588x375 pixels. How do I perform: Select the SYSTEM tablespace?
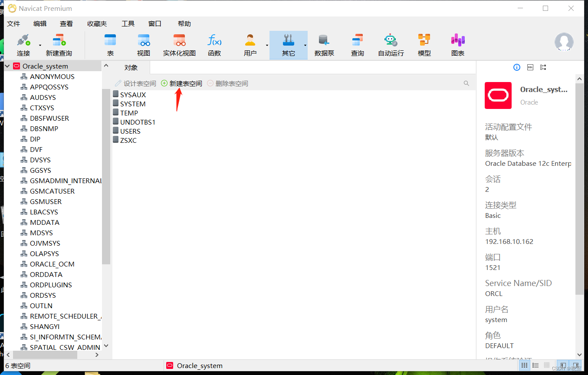[x=129, y=104]
